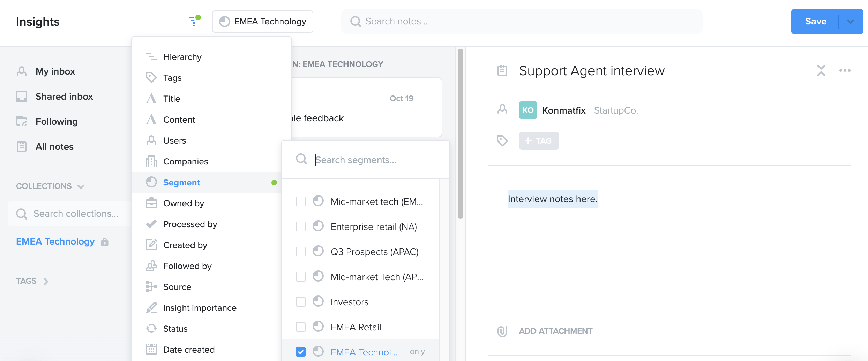Check the Q3 Prospects (APAC) segment

[x=301, y=252]
